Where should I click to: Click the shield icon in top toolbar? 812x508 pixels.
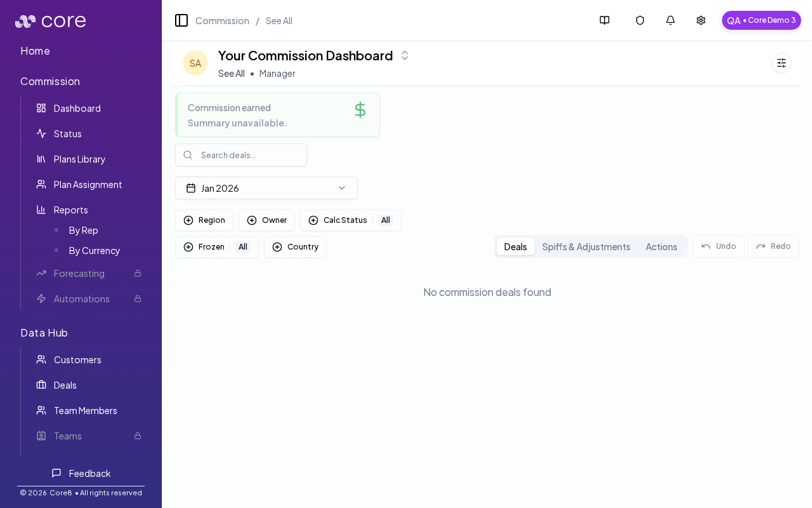click(x=639, y=20)
